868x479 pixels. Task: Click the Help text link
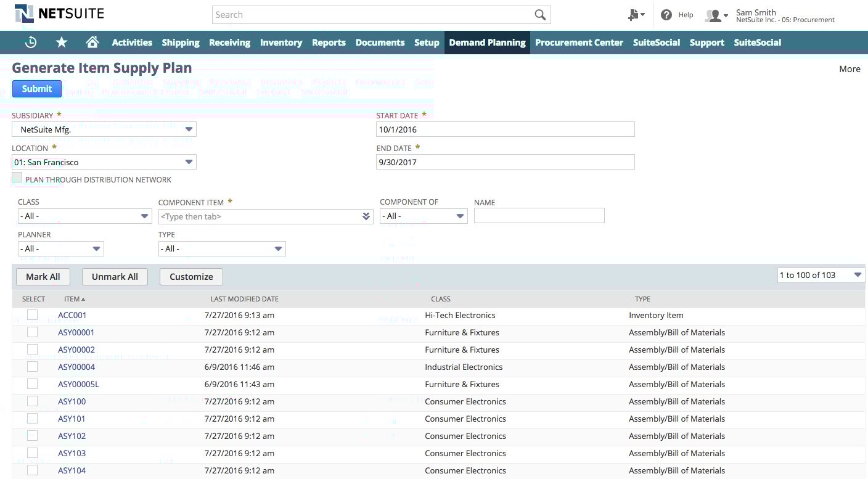(686, 15)
